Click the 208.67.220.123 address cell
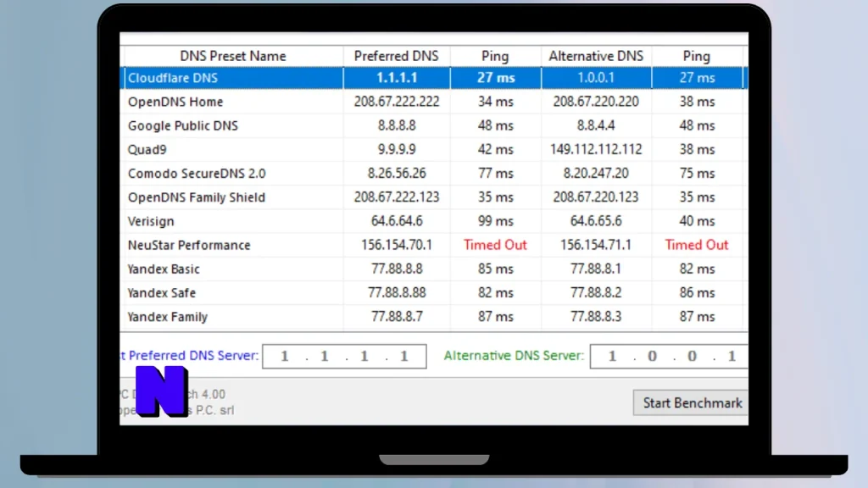This screenshot has width=868, height=488. click(596, 197)
